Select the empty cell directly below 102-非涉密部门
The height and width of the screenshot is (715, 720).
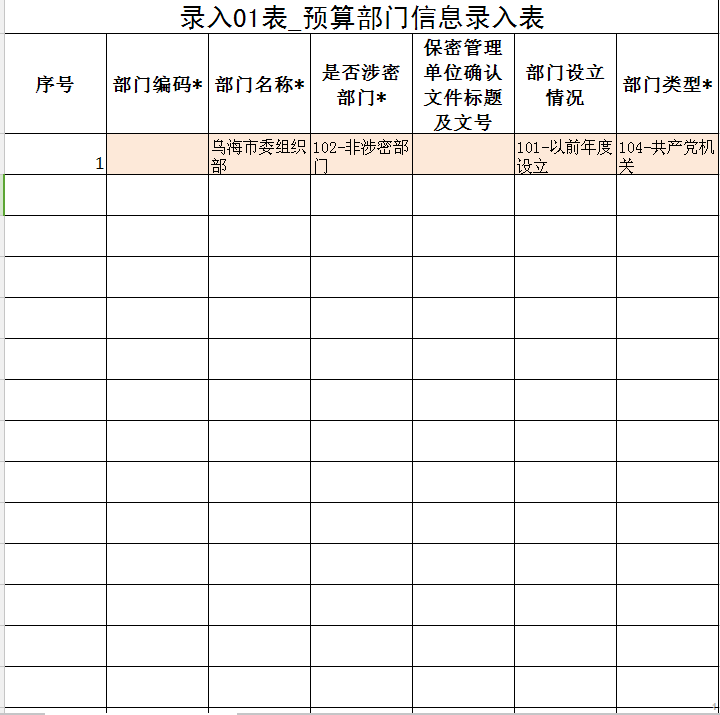pyautogui.click(x=361, y=195)
